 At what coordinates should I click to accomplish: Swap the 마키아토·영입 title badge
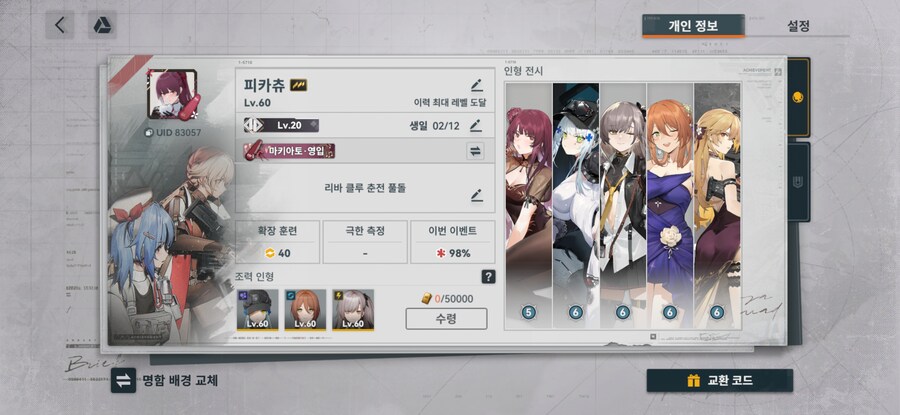[475, 151]
